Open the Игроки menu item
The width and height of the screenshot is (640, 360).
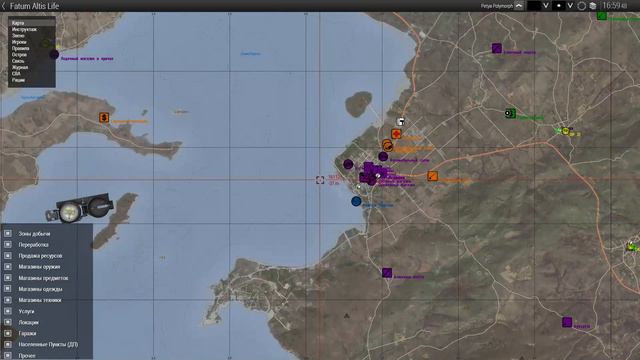tap(19, 42)
